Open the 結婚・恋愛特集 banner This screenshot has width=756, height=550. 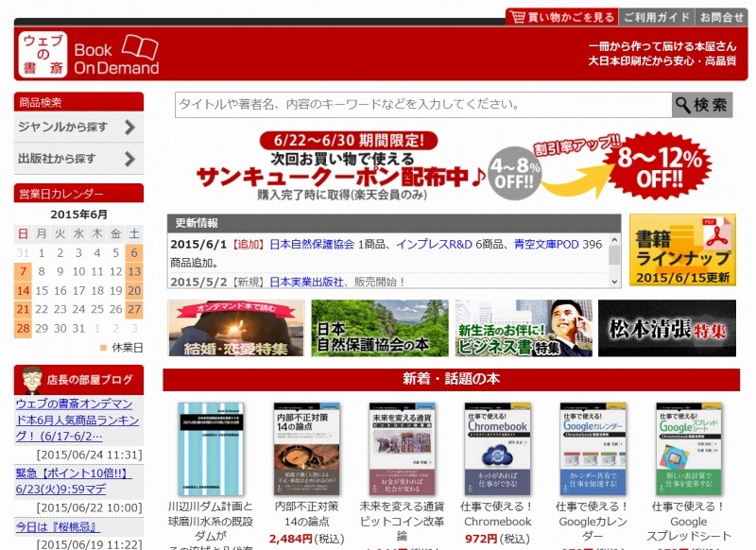[x=236, y=328]
